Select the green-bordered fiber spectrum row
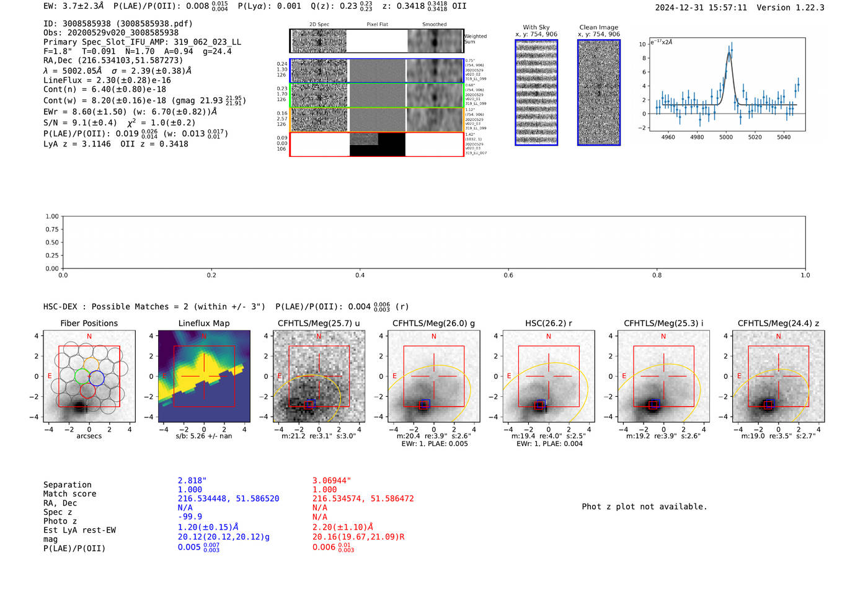868x591 pixels. 376,96
